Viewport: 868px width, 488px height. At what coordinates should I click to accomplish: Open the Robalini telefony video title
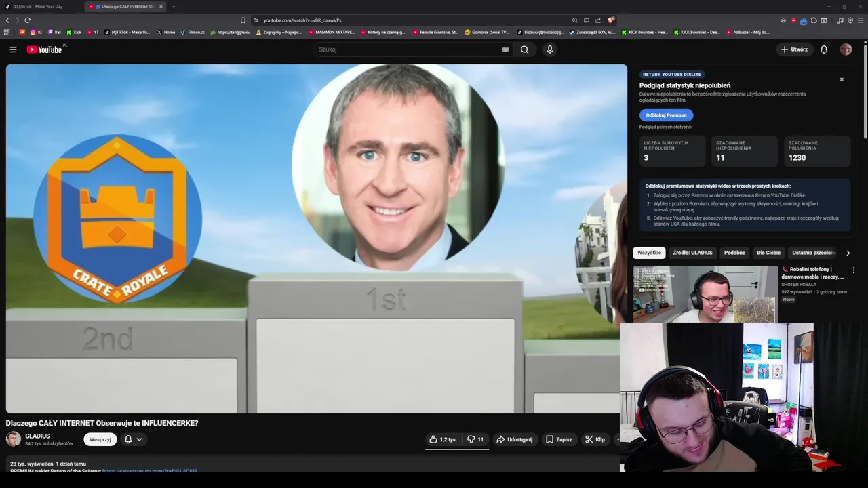coord(812,273)
